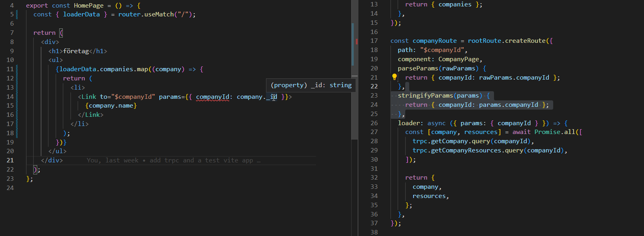
Task: Click 'loaderData' in the const declaration on line 5
Action: pos(82,14)
